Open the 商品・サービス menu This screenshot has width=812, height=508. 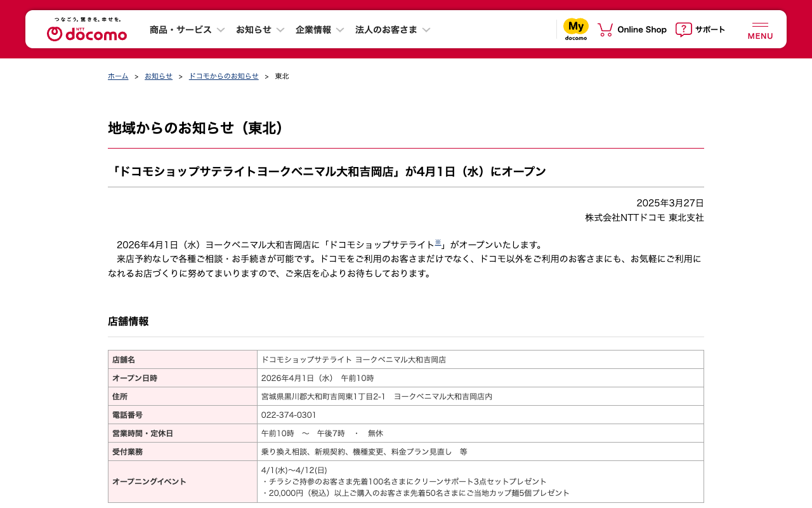[181, 29]
